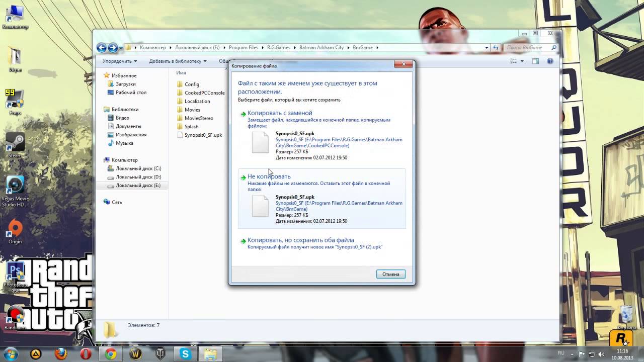The image size is (644, 362).
Task: Open Windows Start button
Action: [x=11, y=354]
